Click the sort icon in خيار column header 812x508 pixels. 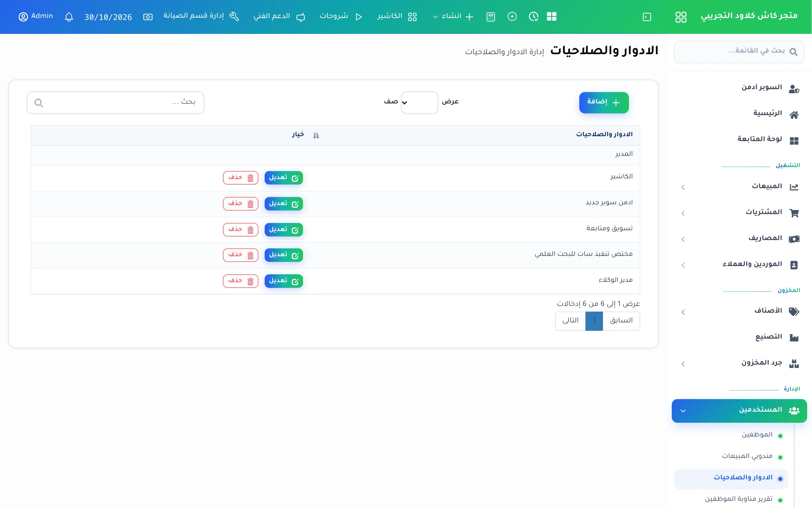pyautogui.click(x=316, y=135)
